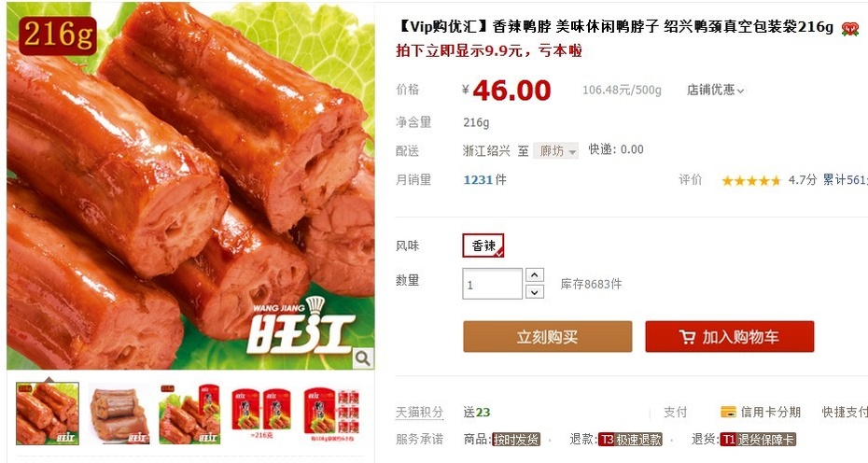Viewport: 868px width, 463px height.
Task: Click the T1 退货保障卡 badge
Action: 758,439
